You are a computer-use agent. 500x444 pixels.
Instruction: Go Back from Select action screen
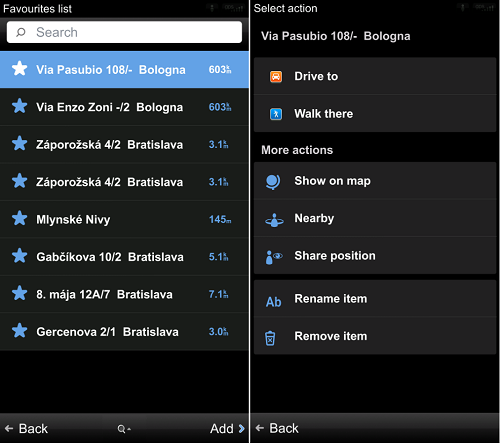pyautogui.click(x=277, y=428)
